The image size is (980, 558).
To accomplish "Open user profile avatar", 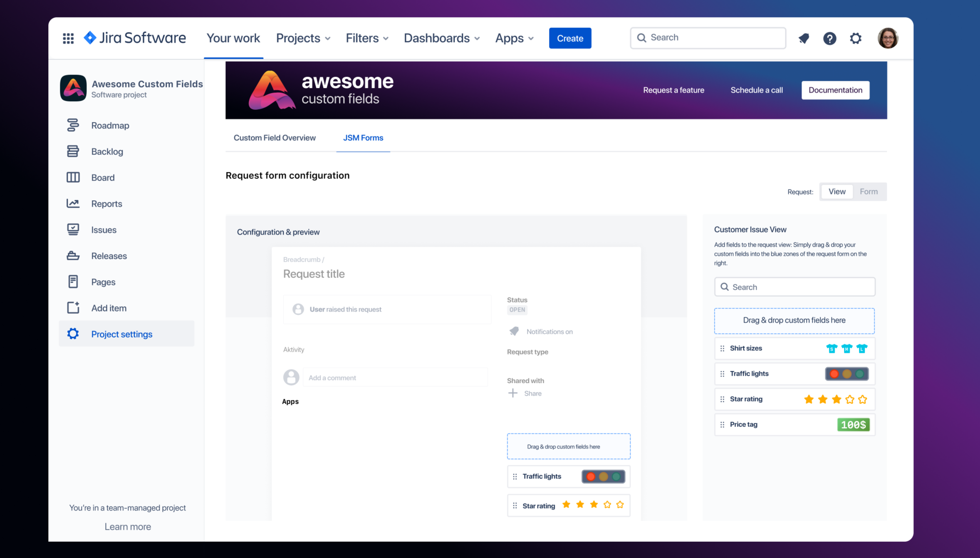I will [887, 38].
